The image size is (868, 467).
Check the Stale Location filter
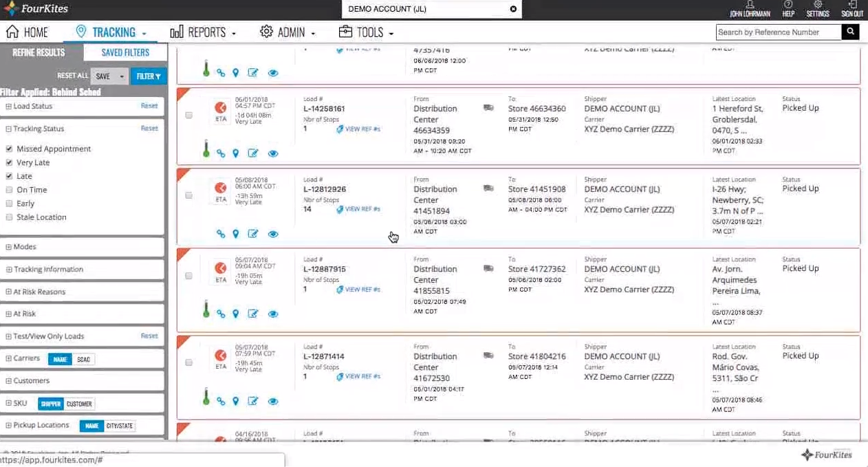click(9, 217)
